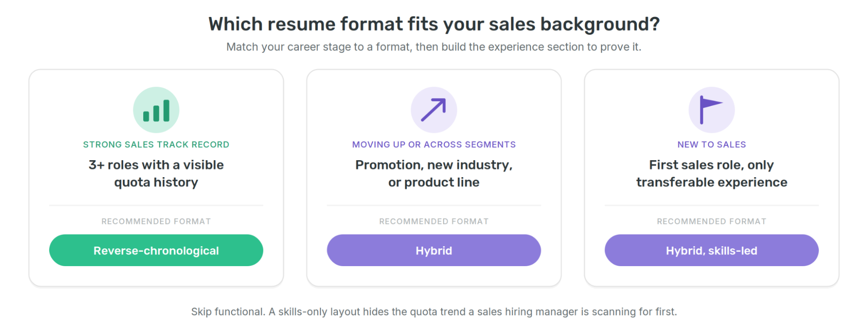
Task: Click 'First sales role, only transferable experience'
Action: (x=711, y=174)
